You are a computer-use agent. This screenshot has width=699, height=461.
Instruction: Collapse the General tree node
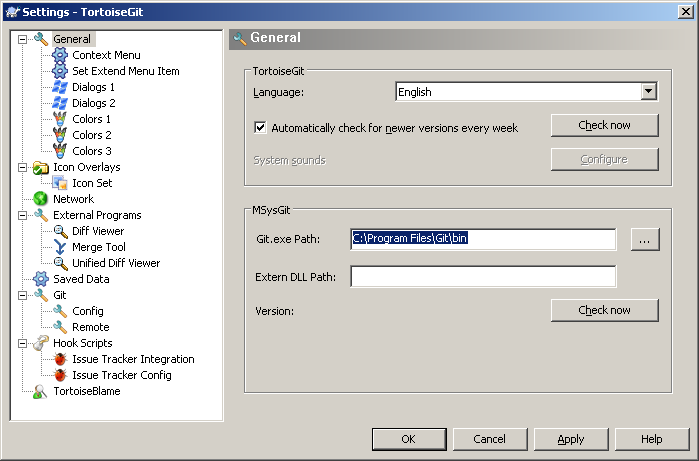tap(22, 39)
